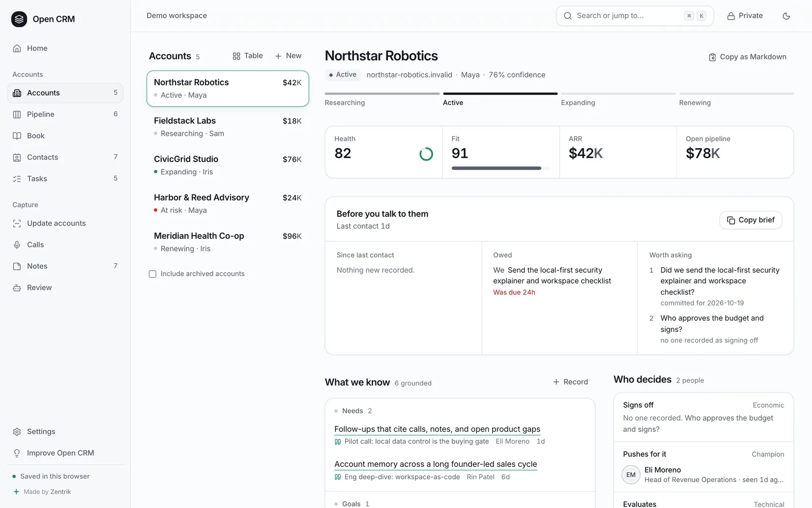
Task: Select the Northstar Robotics account card
Action: click(228, 88)
